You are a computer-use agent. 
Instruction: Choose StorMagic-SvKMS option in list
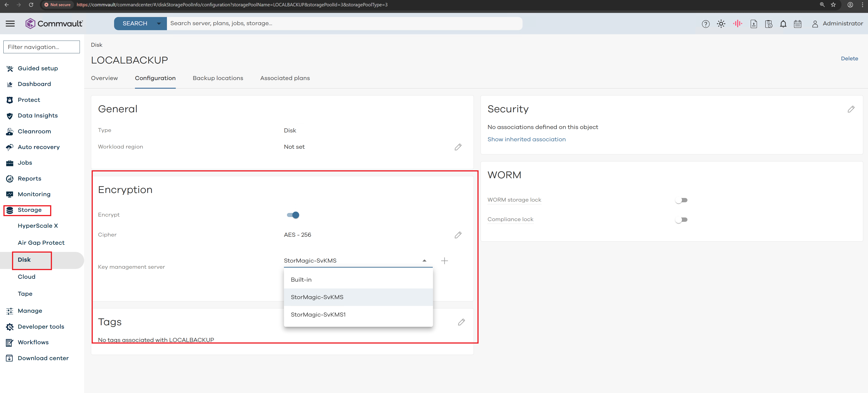point(358,297)
